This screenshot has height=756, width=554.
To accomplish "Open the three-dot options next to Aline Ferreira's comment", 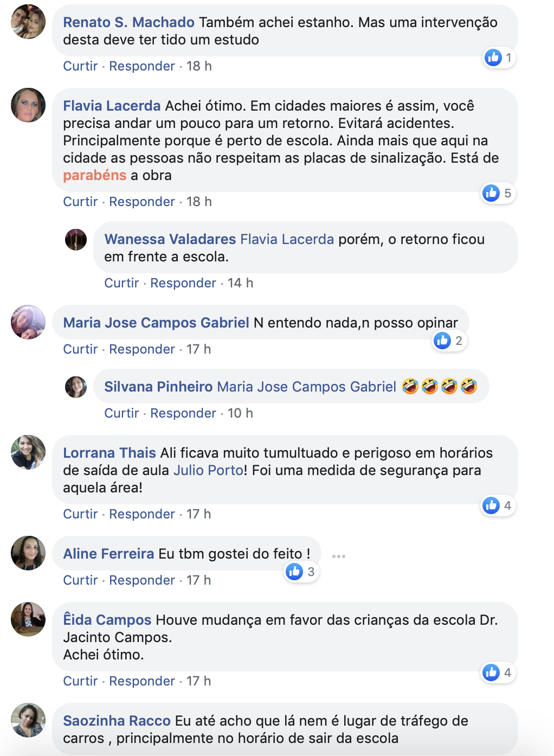I will click(x=339, y=556).
